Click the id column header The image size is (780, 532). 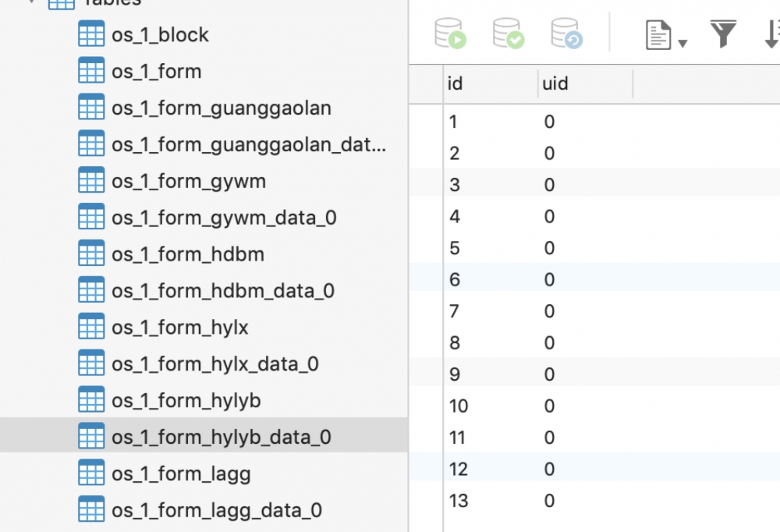[491, 83]
